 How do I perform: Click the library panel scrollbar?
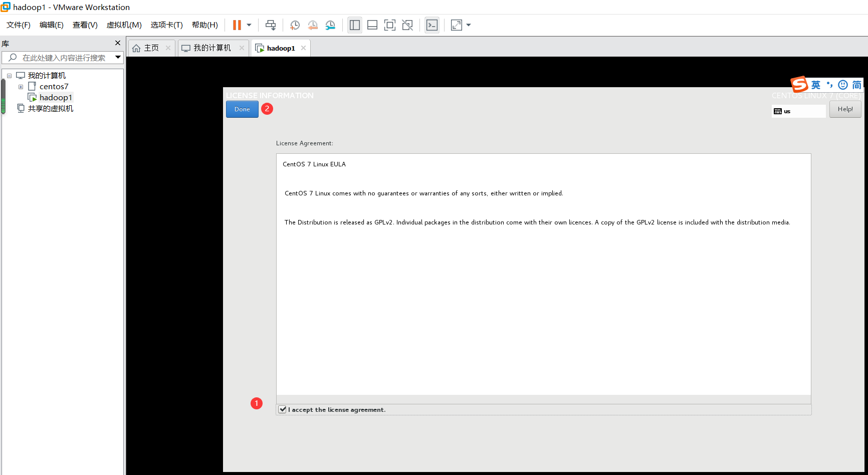click(x=4, y=96)
